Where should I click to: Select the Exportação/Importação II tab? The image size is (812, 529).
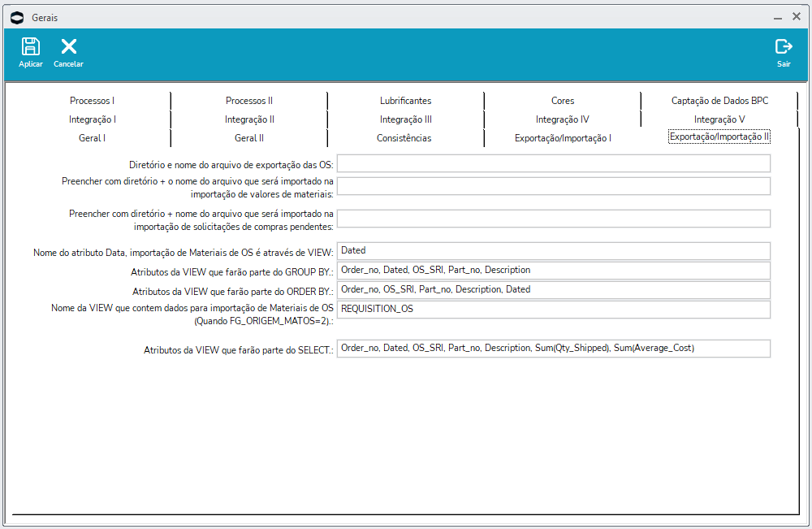(x=719, y=137)
